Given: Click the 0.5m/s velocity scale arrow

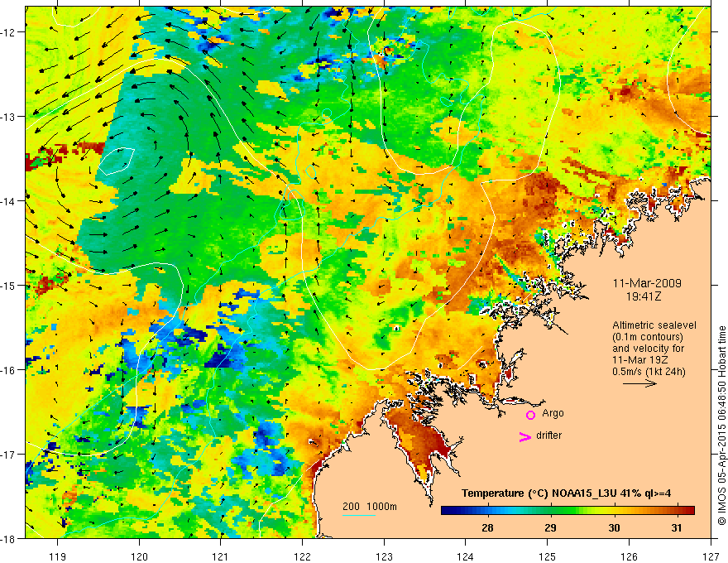Looking at the screenshot, I should (639, 383).
